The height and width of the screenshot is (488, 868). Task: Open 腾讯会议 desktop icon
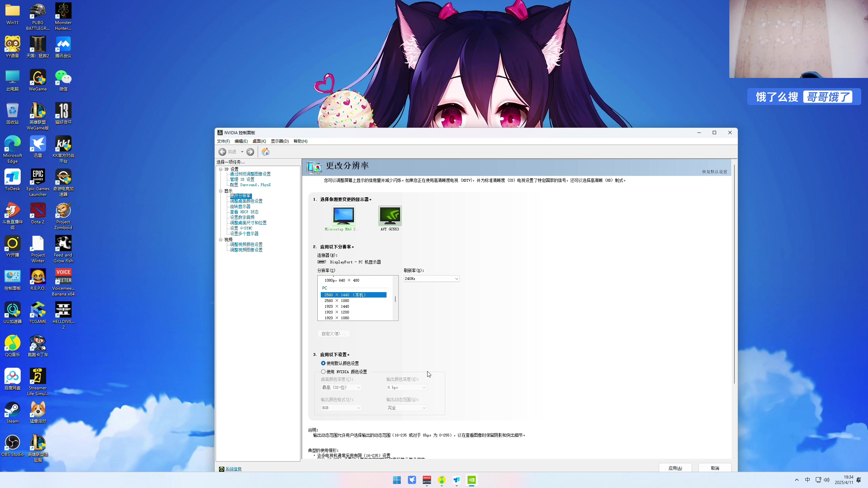pos(63,47)
